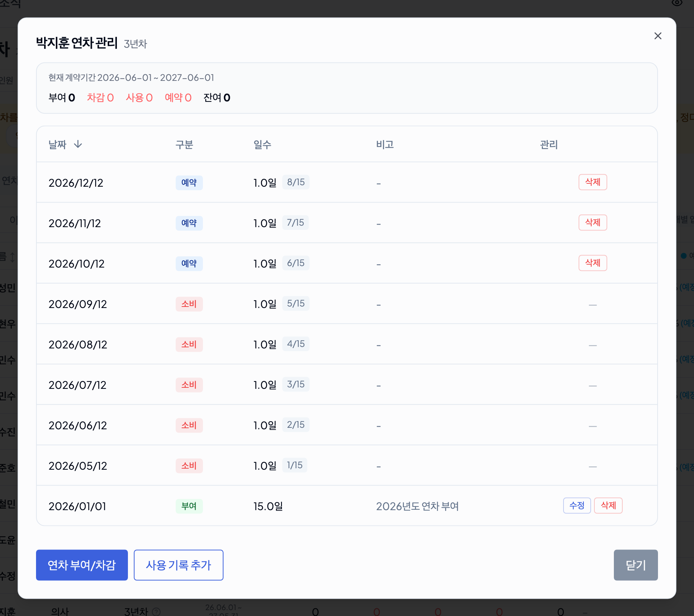Click the 예약 0 summary value

click(x=178, y=97)
